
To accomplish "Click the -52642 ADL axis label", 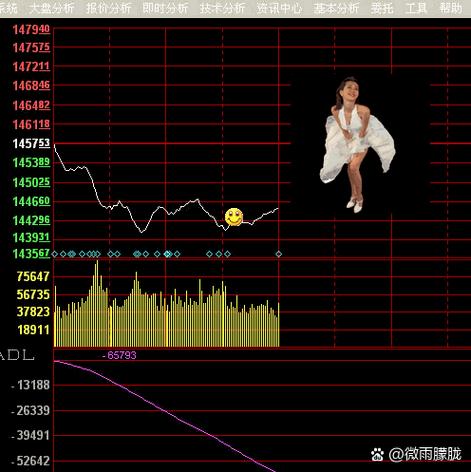I will pyautogui.click(x=30, y=461).
